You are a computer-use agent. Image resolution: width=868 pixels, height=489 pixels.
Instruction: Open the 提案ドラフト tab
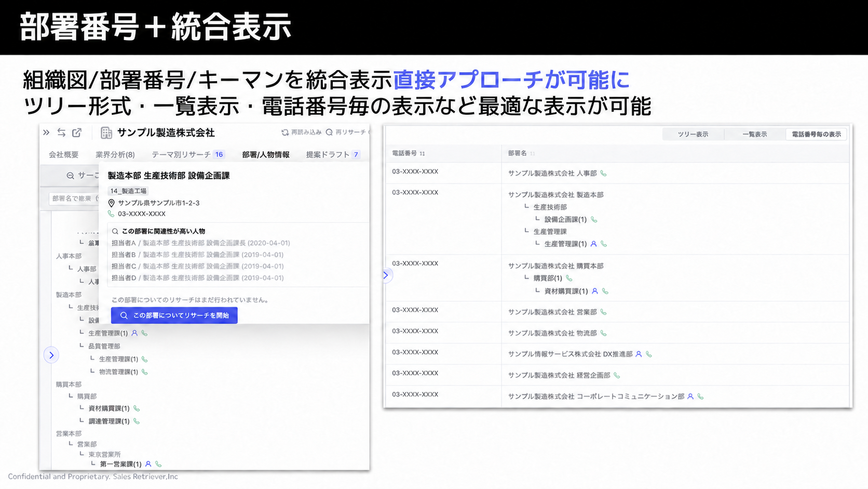tap(333, 154)
